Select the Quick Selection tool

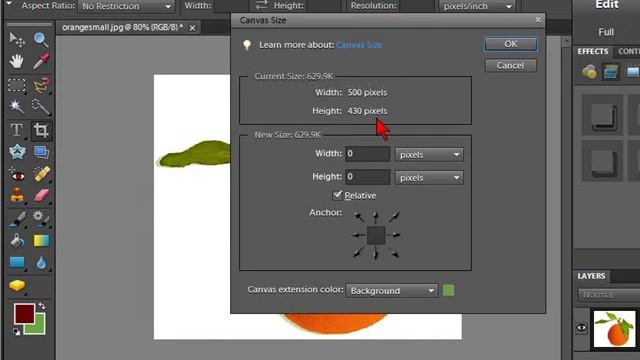point(41,107)
